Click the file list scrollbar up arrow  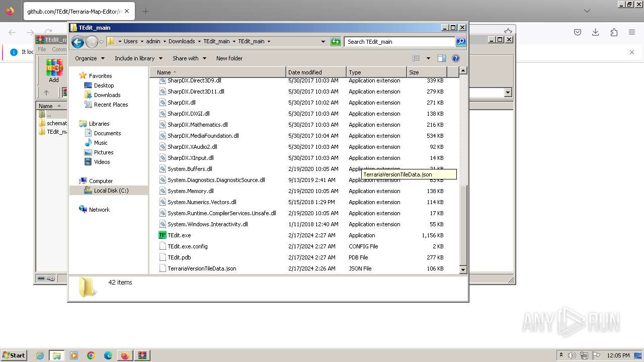tap(463, 71)
